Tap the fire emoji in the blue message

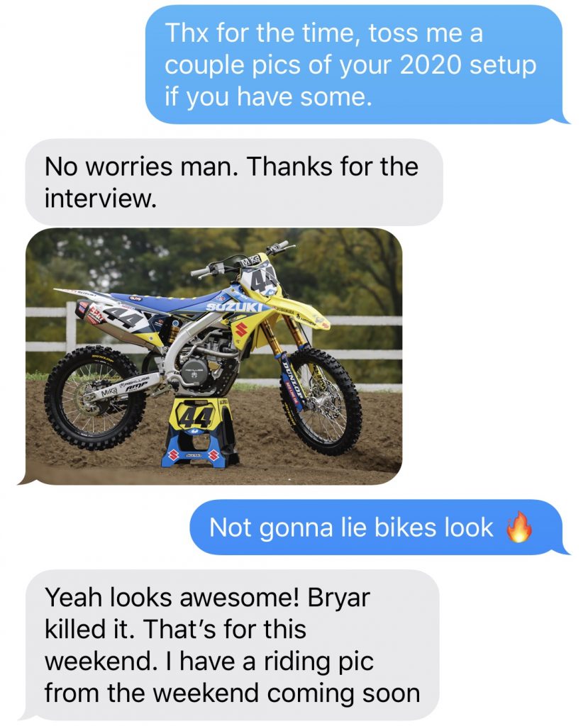[518, 527]
